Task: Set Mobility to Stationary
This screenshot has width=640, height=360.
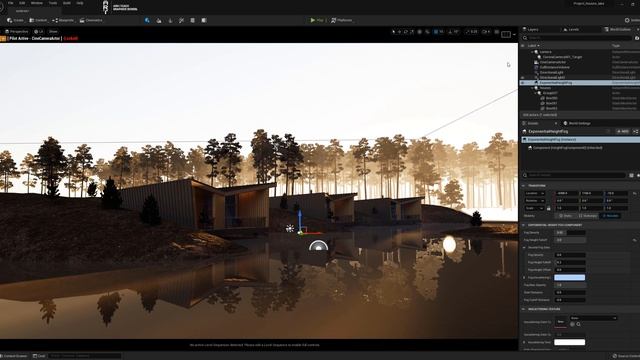Action: 587,216
